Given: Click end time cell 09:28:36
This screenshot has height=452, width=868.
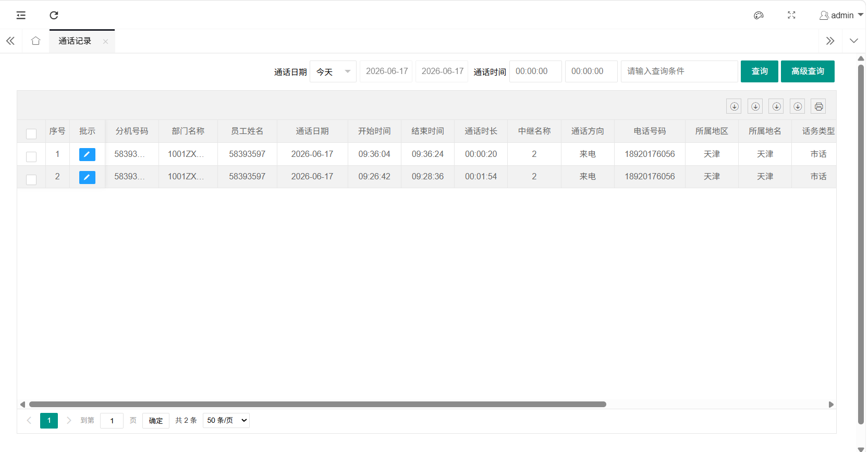Looking at the screenshot, I should (427, 177).
